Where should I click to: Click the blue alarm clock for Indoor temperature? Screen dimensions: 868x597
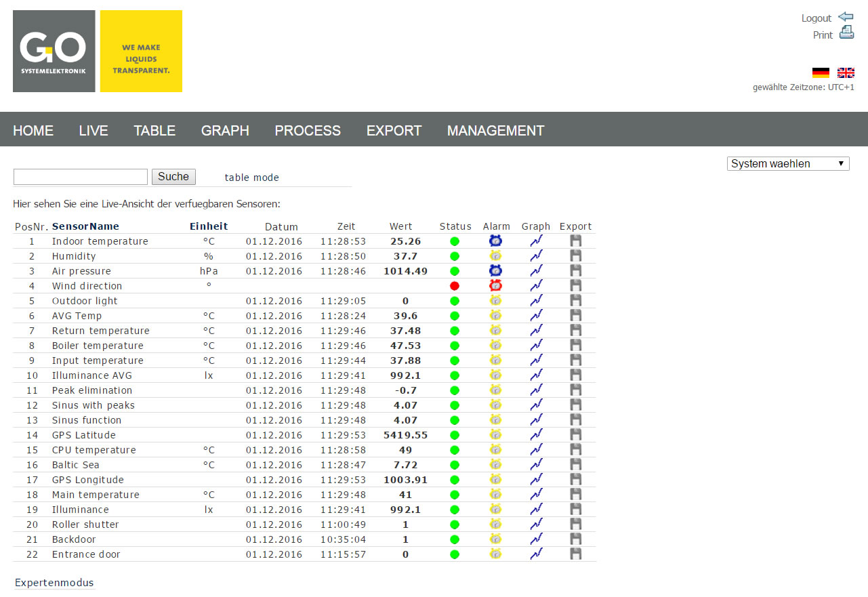[x=496, y=241]
